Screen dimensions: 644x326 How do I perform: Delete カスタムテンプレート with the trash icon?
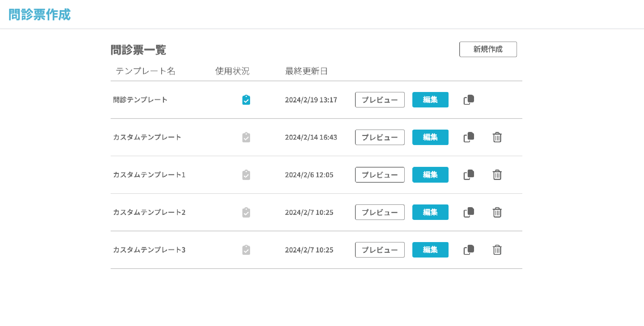tap(497, 137)
